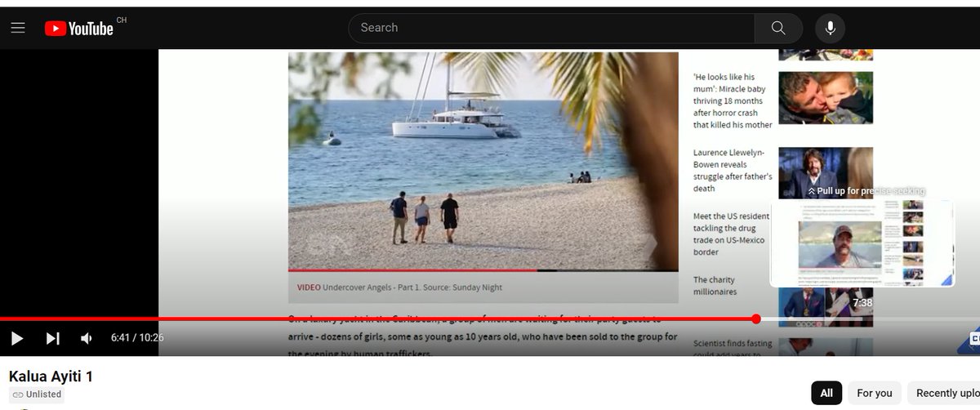The width and height of the screenshot is (980, 410).
Task: Open the YouTube guide hamburger menu
Action: [x=18, y=29]
